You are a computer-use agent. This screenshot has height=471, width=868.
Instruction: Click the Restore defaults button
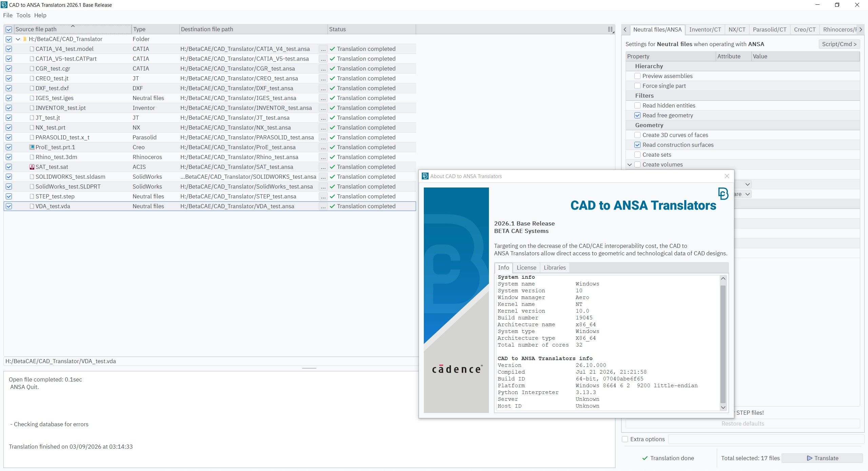click(743, 424)
